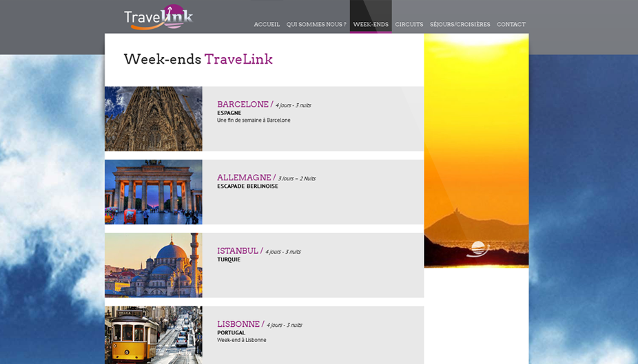This screenshot has width=638, height=364.
Task: Select the Week-ends tab
Action: tap(371, 24)
